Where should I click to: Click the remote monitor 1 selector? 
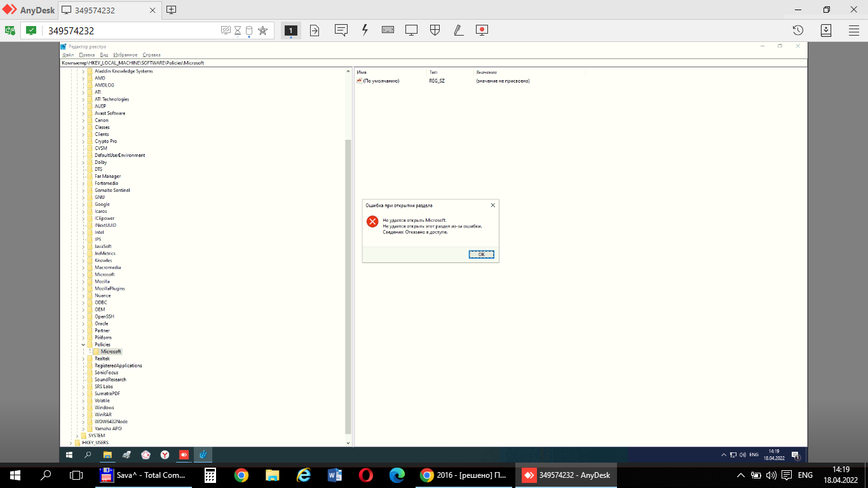[x=290, y=30]
